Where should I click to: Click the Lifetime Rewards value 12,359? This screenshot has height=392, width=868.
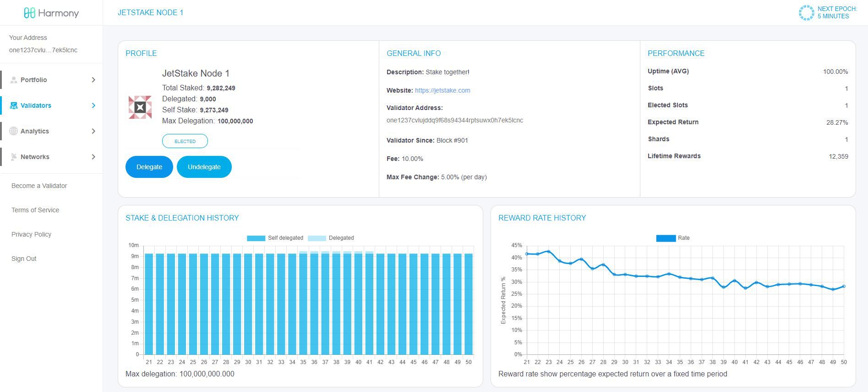[838, 156]
